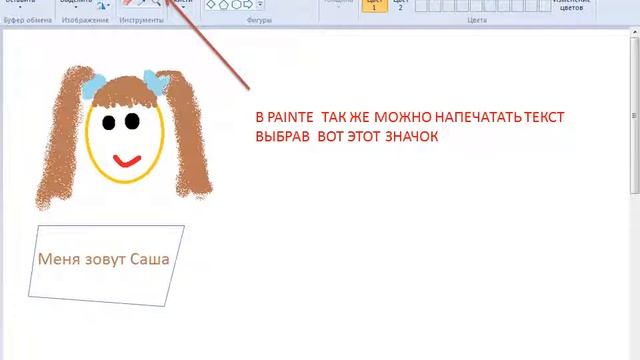This screenshot has width=640, height=360.
Task: Click the last empty palette swatch
Action: tap(545, 6)
